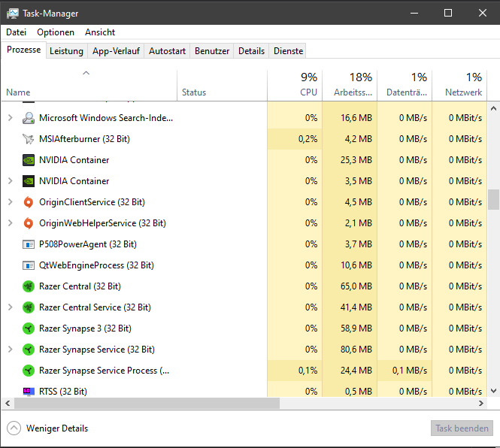Switch to the Details tab
This screenshot has height=448, width=500.
click(252, 51)
